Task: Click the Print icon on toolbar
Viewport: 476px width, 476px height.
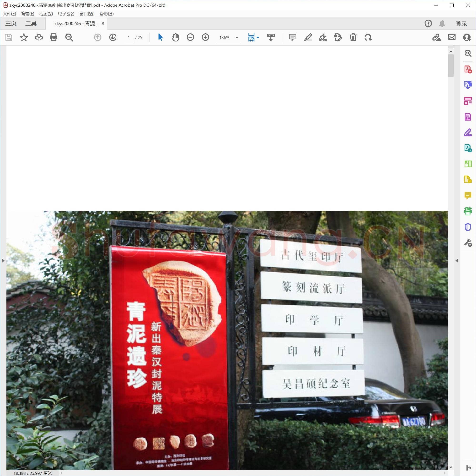Action: 54,37
